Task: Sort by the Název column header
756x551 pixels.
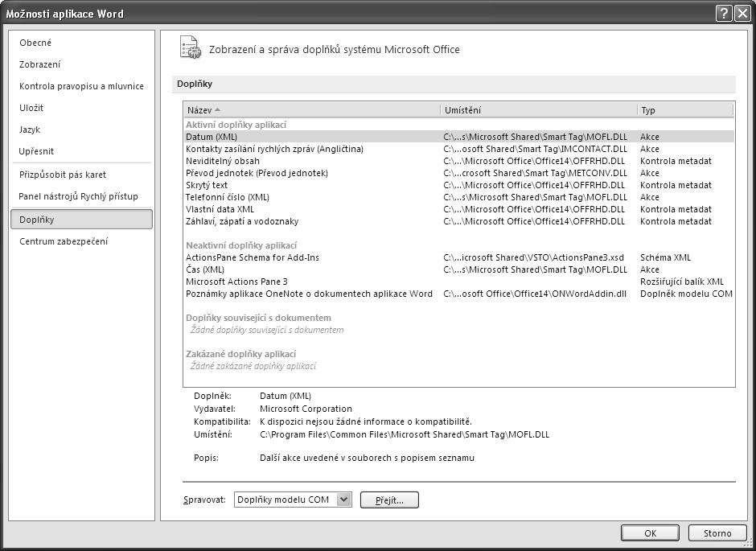Action: 312,110
